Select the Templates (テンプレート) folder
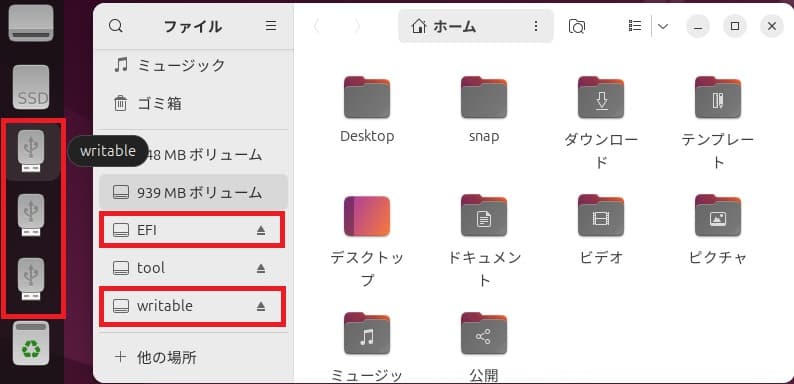The width and height of the screenshot is (794, 384). pos(718,122)
